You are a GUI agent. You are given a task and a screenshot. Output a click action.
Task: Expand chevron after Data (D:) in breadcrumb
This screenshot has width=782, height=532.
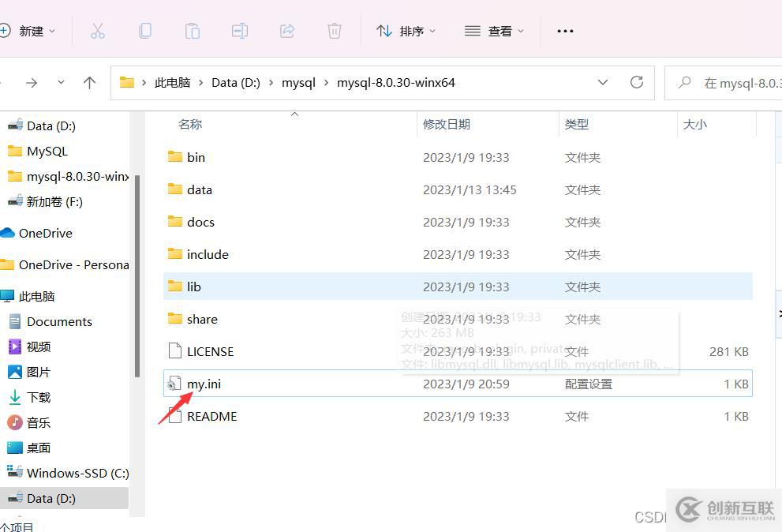point(271,83)
